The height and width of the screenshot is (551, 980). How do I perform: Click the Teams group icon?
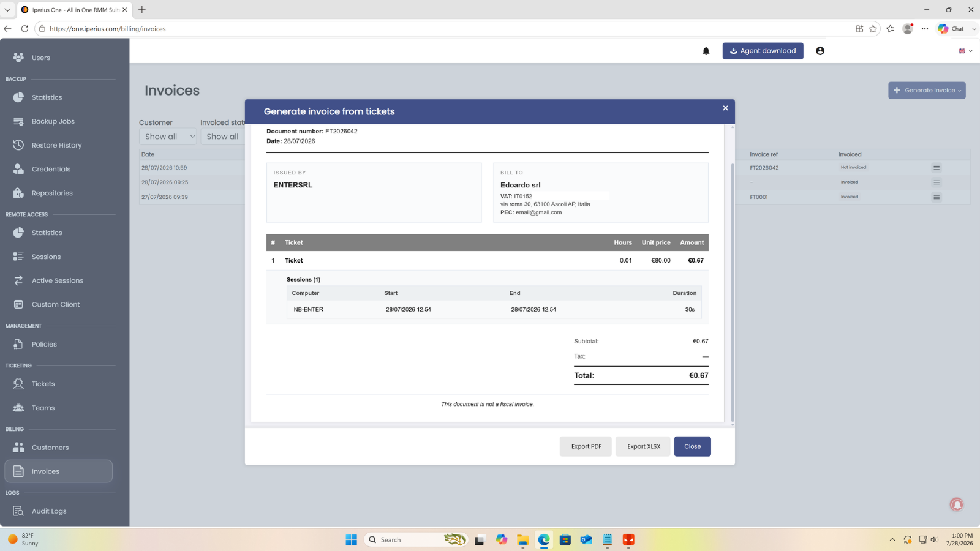coord(18,408)
